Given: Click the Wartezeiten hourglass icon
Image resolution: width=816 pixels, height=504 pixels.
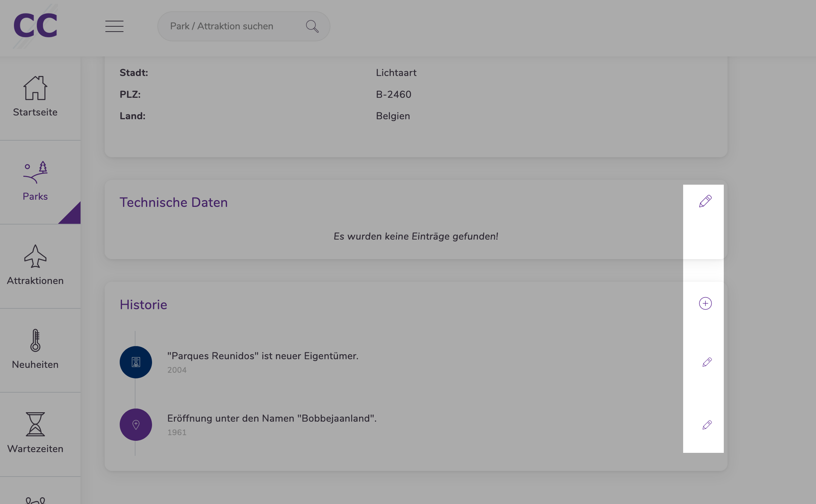Looking at the screenshot, I should [x=35, y=424].
